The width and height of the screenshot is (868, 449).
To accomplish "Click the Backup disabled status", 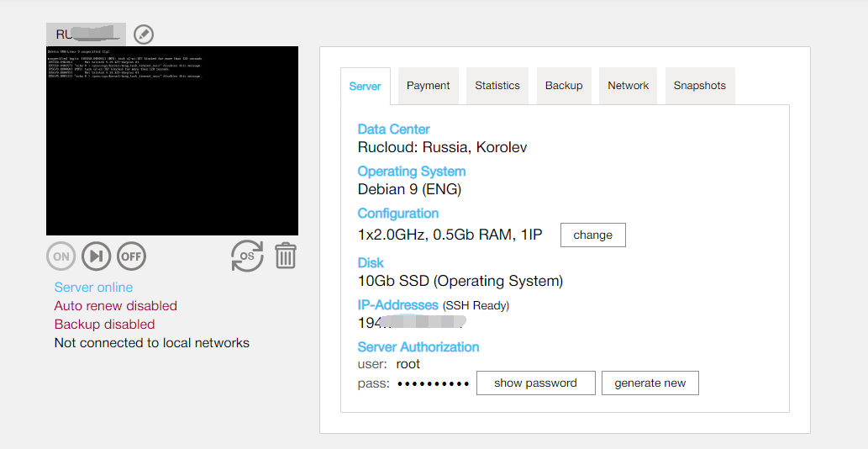I will point(105,324).
